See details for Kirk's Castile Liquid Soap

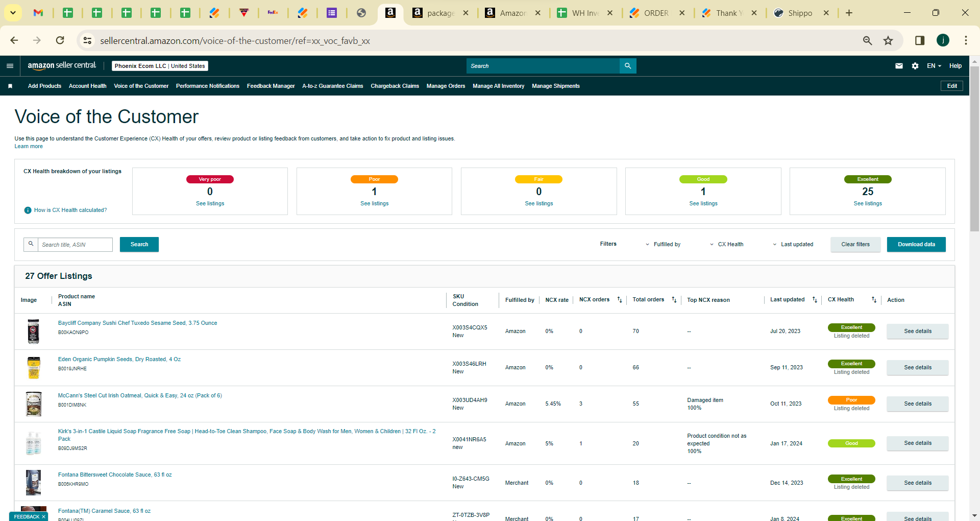coord(918,443)
